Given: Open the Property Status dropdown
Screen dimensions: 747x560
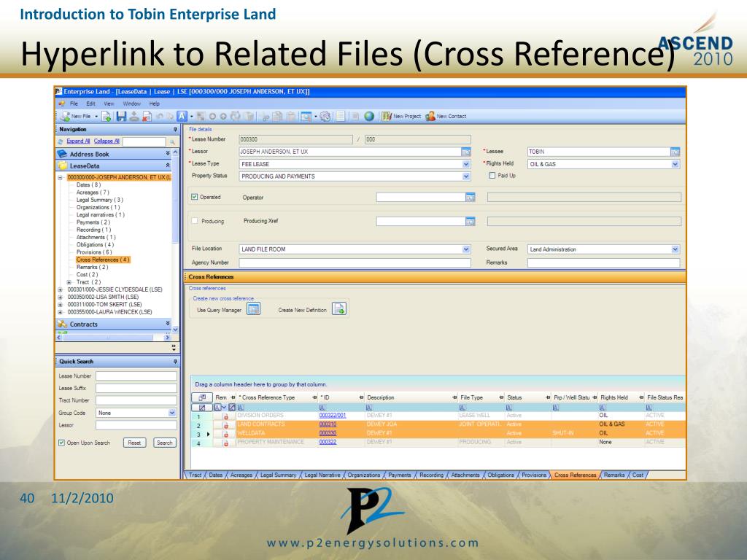Looking at the screenshot, I should (x=466, y=176).
